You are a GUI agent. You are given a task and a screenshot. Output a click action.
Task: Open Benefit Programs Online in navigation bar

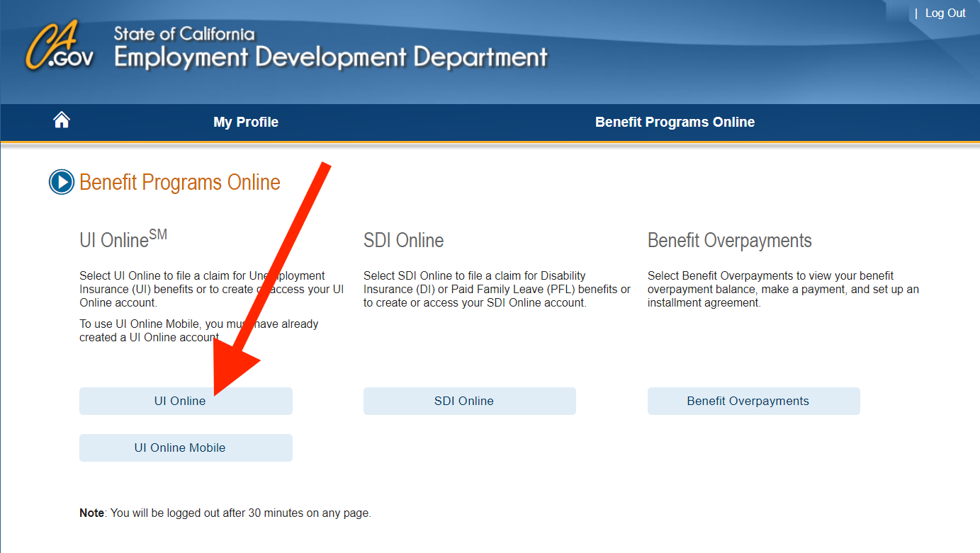(675, 122)
